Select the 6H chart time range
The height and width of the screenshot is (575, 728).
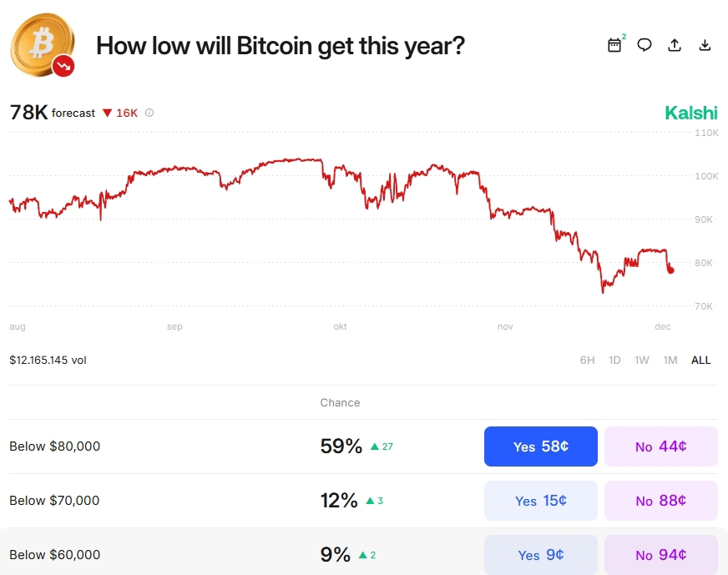pos(587,361)
